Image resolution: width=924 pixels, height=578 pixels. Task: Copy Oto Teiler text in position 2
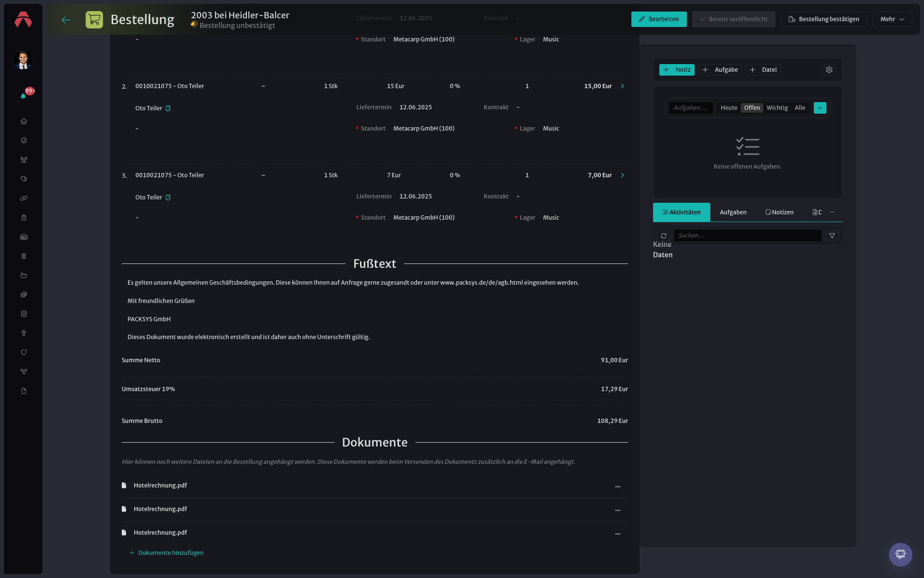[168, 108]
